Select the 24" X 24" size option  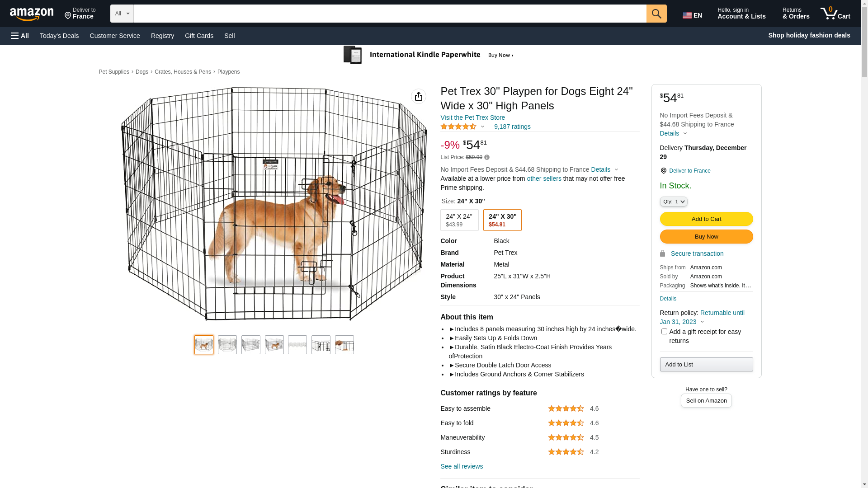click(x=459, y=220)
